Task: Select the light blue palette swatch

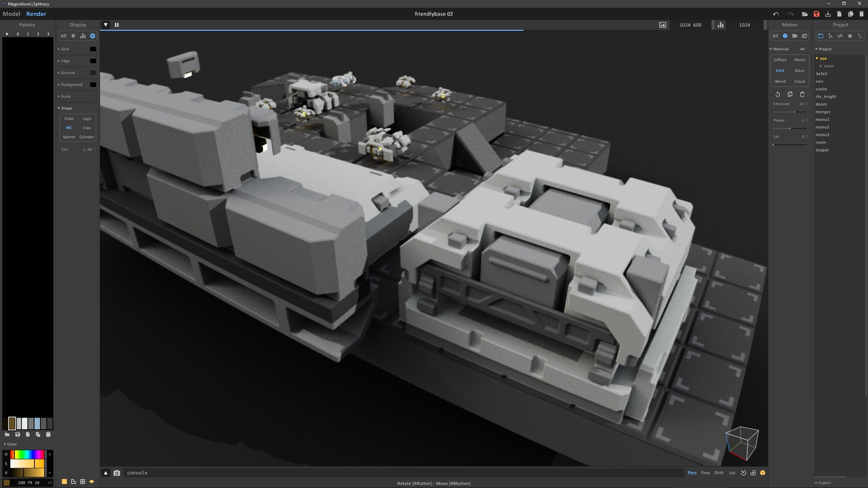Action: tap(37, 423)
